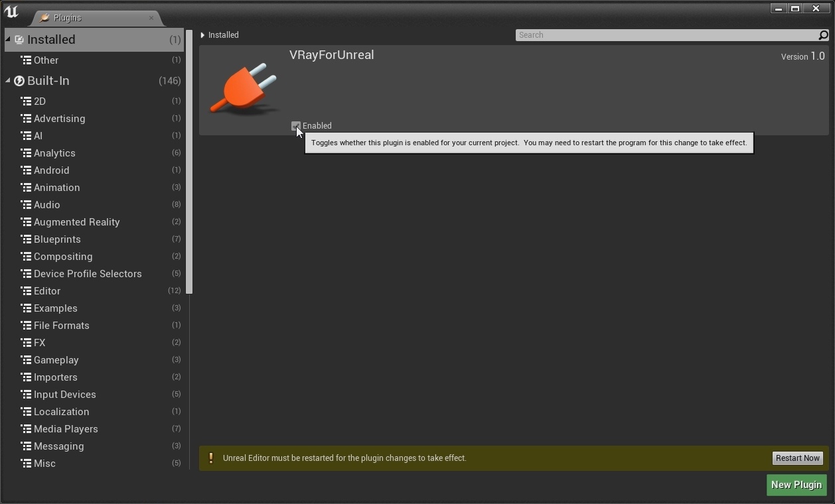Click the list icon beside AI
Viewport: 835px width, 504px height.
click(26, 136)
